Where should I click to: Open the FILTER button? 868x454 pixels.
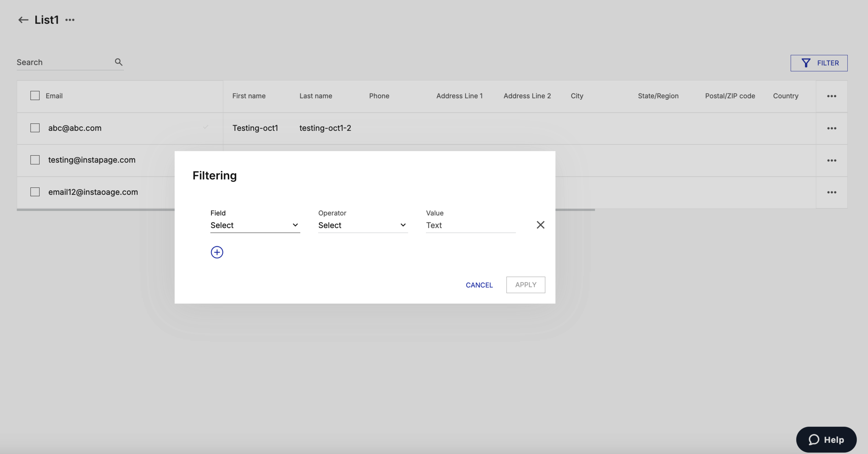coord(819,63)
